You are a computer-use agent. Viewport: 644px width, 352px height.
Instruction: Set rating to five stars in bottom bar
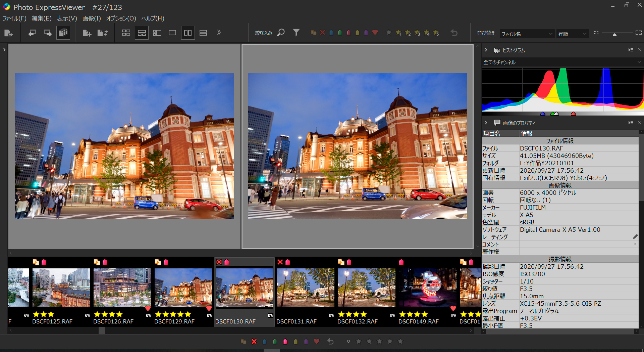400,341
